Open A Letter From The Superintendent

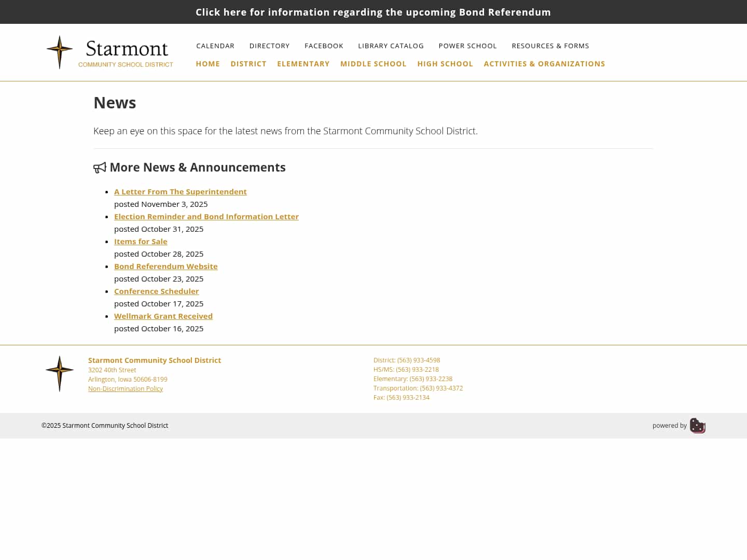(x=180, y=191)
